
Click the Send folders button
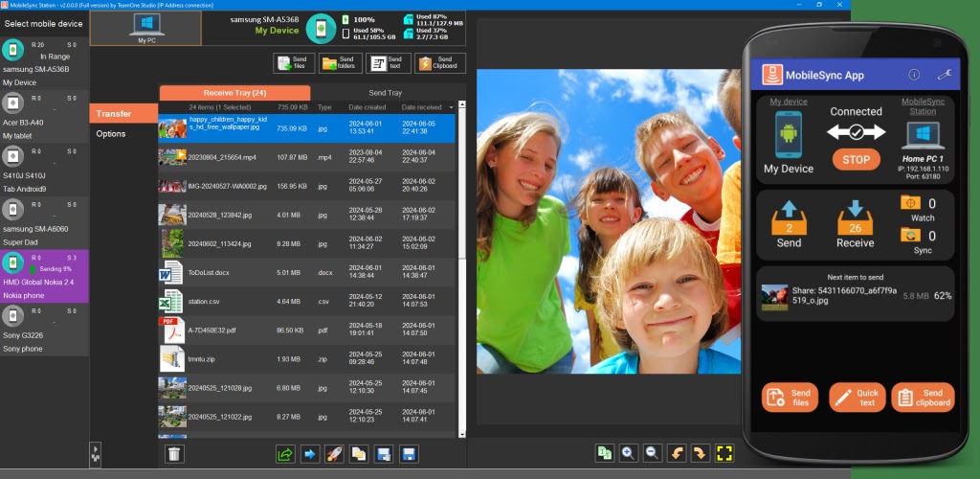click(340, 63)
